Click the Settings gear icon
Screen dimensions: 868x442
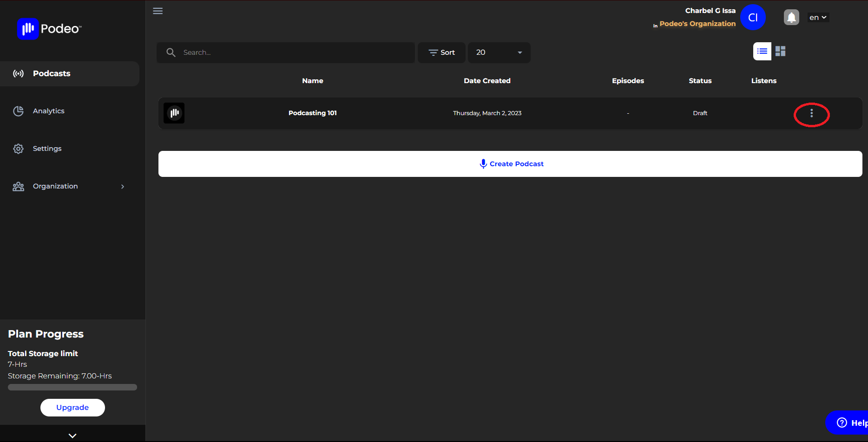pos(18,149)
